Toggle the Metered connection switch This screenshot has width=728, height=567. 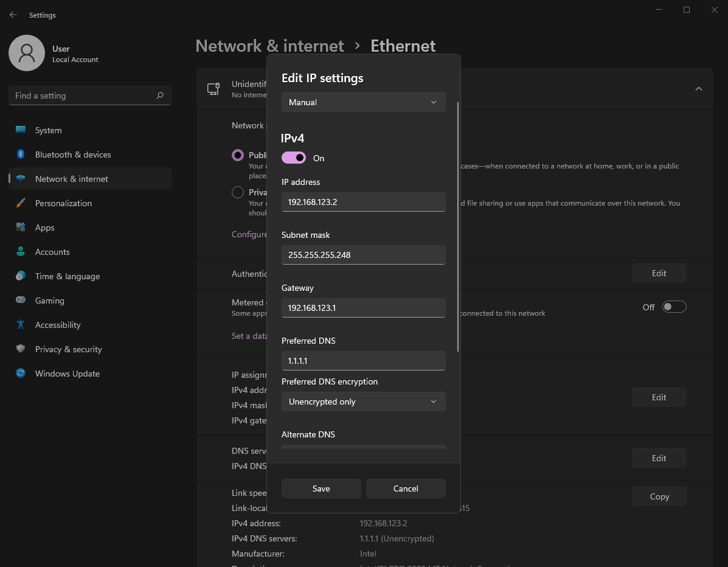pos(674,307)
